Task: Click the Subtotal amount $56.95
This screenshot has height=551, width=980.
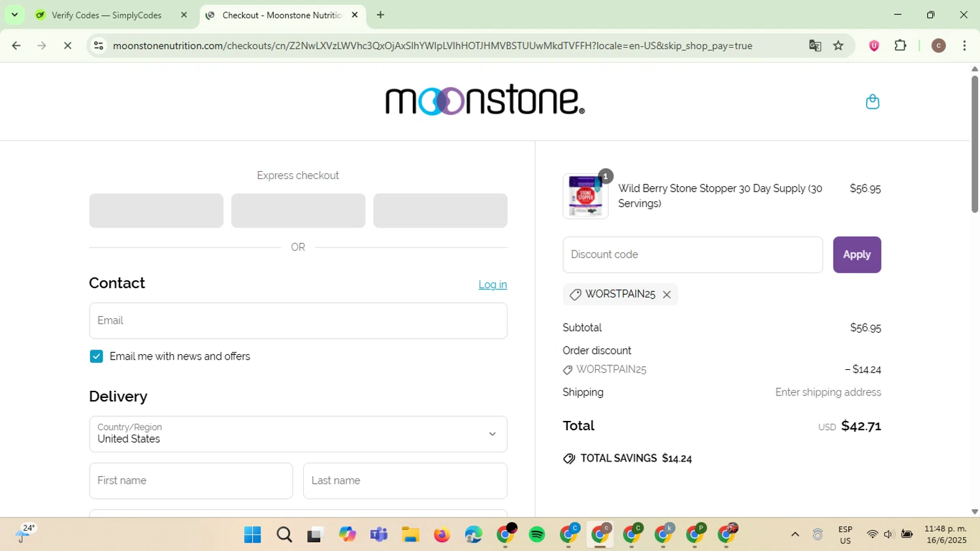Action: [865, 328]
